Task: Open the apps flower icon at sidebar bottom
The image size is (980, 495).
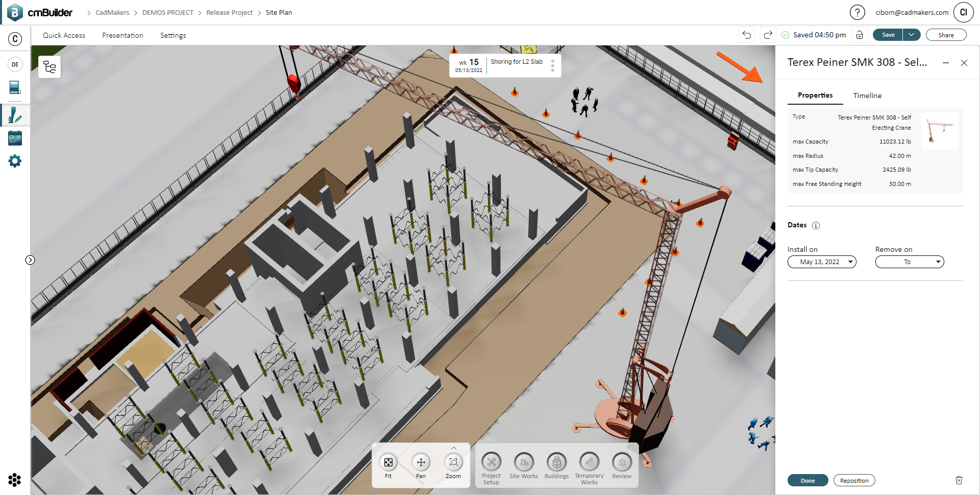Action: [x=15, y=480]
